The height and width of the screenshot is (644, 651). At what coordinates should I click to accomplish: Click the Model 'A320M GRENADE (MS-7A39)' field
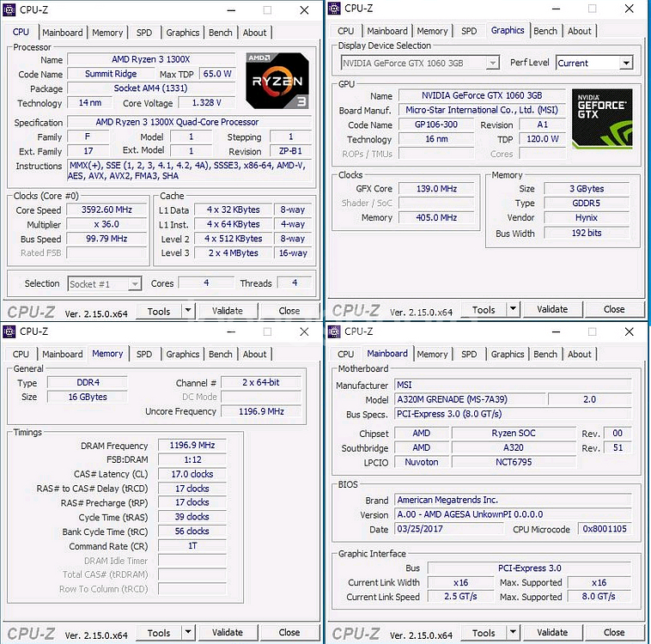[470, 399]
